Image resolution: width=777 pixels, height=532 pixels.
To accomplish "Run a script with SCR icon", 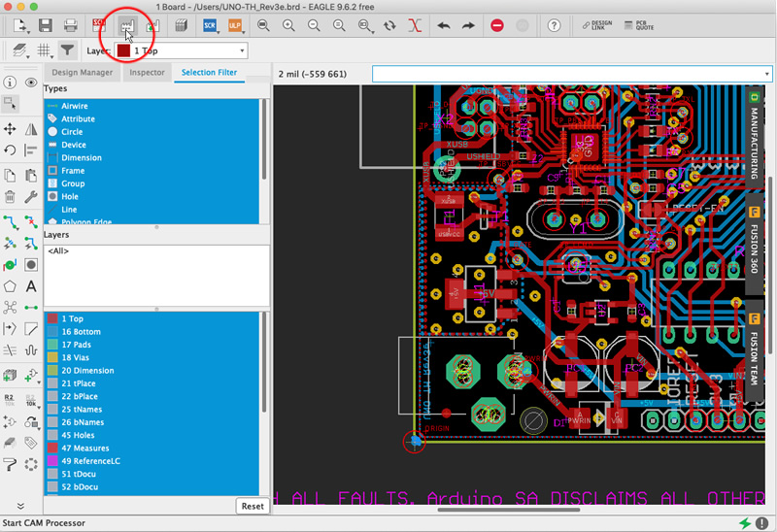I will coord(210,25).
